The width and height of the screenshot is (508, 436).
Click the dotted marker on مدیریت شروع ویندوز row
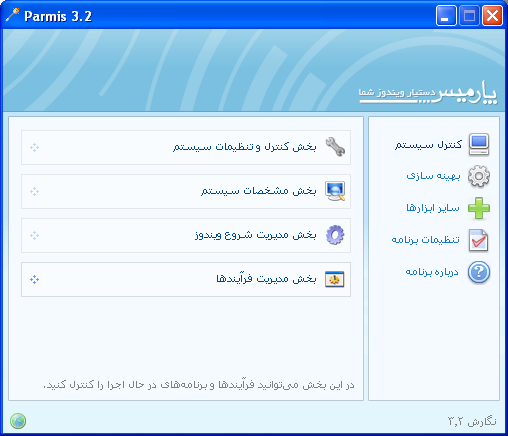pyautogui.click(x=34, y=235)
